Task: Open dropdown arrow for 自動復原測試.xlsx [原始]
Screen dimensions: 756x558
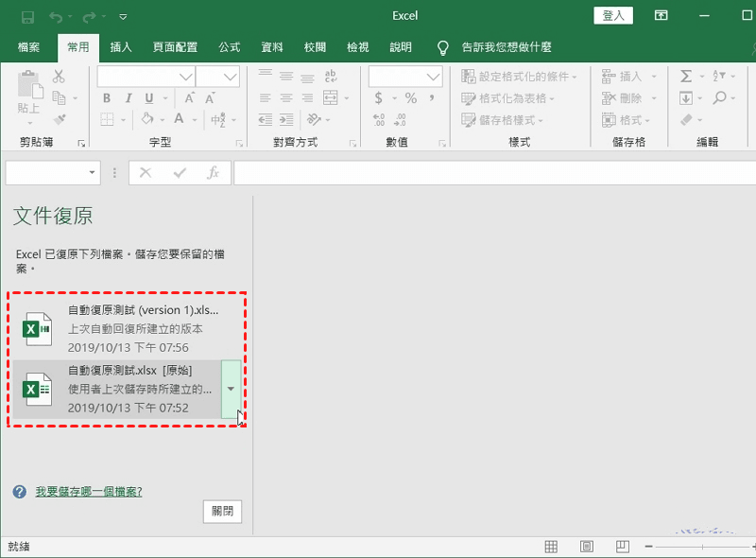Action: click(x=232, y=389)
